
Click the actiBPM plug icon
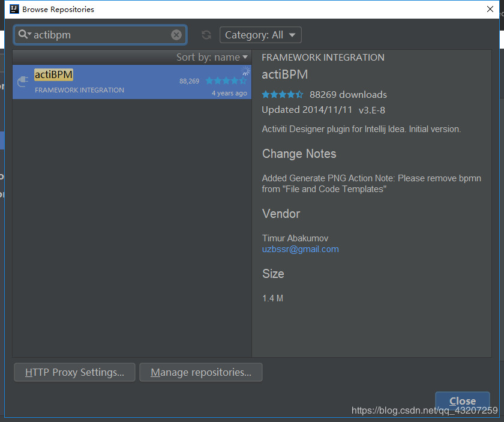pos(23,82)
